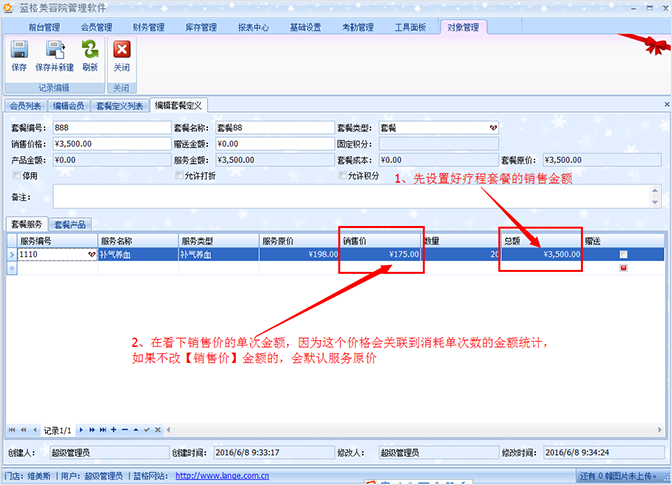The image size is (672, 485).
Task: Click heart icon in service number 1110 cell
Action: (92, 255)
